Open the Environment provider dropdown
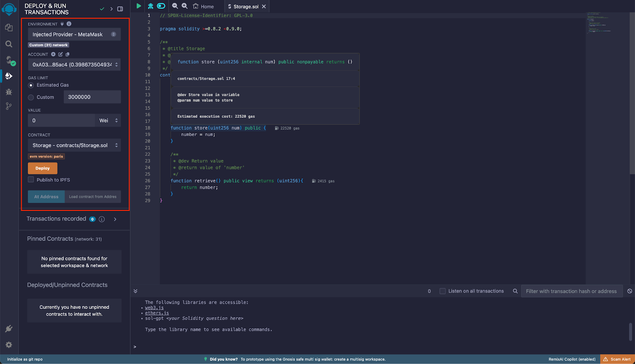This screenshot has height=364, width=635. (x=74, y=34)
